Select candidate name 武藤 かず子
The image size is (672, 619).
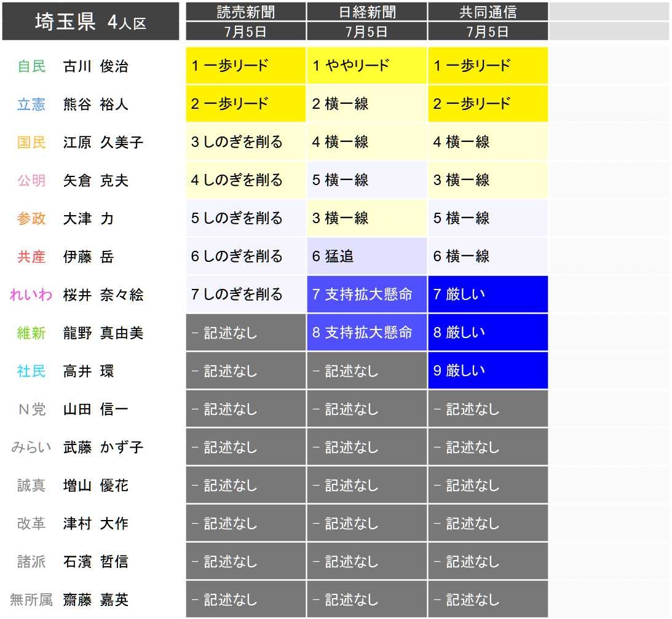click(x=103, y=447)
